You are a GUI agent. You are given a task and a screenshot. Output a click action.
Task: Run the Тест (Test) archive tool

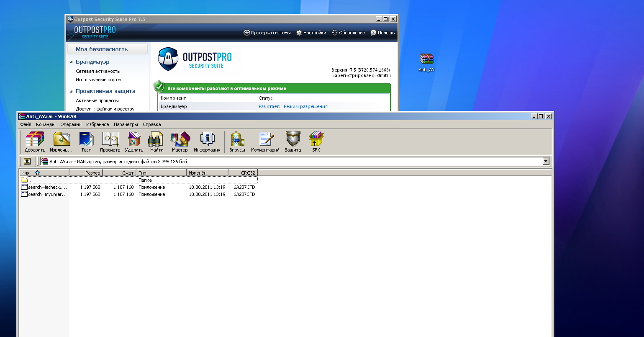coord(86,142)
